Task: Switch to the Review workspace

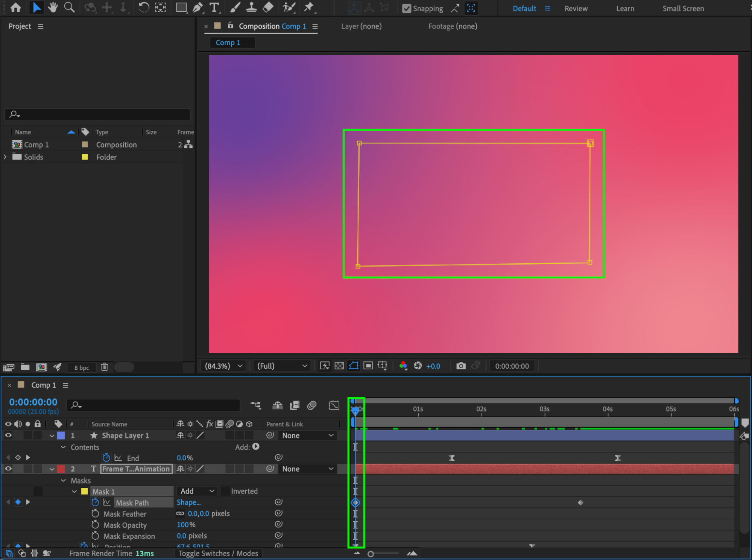Action: tap(576, 8)
